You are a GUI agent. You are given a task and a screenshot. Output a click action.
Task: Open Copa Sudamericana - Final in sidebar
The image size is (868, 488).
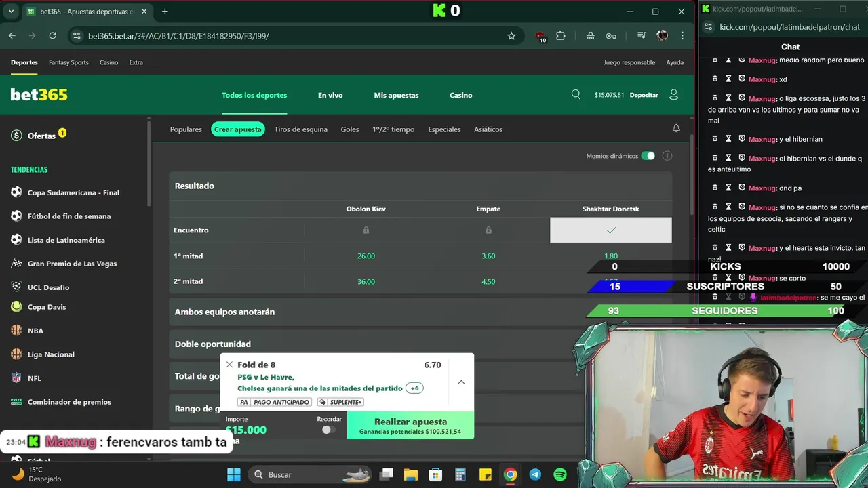[x=73, y=192]
